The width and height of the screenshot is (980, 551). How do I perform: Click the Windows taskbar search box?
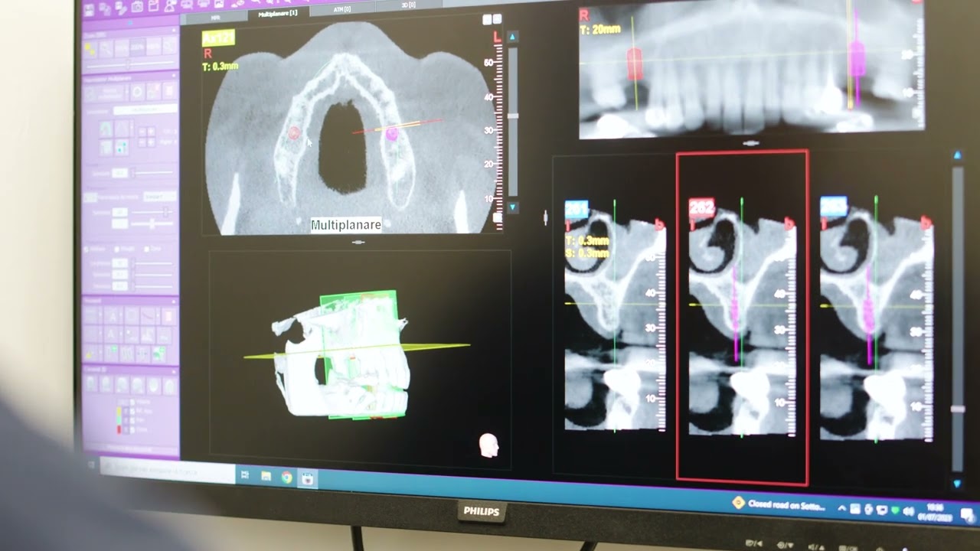(167, 471)
